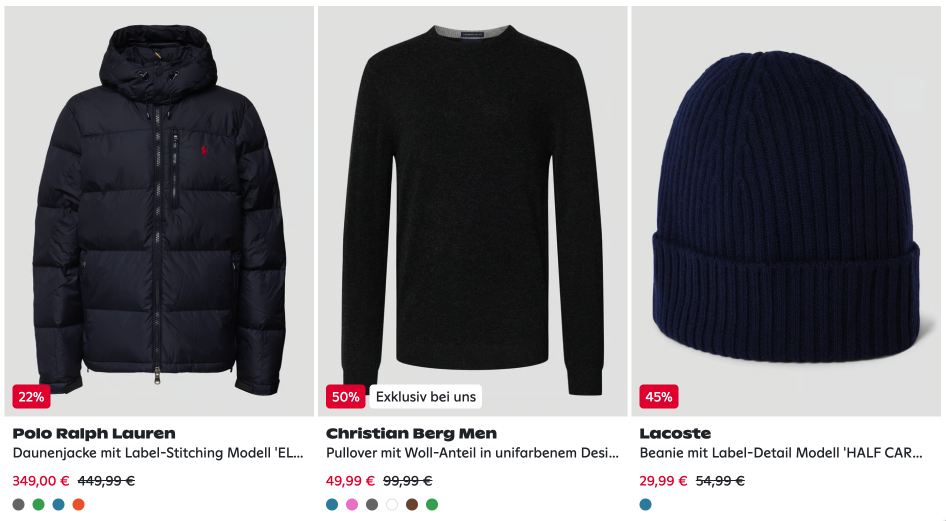Screen dimensions: 946x521
Task: Select the blue swatch for the Lacoste beanie
Action: (x=646, y=505)
